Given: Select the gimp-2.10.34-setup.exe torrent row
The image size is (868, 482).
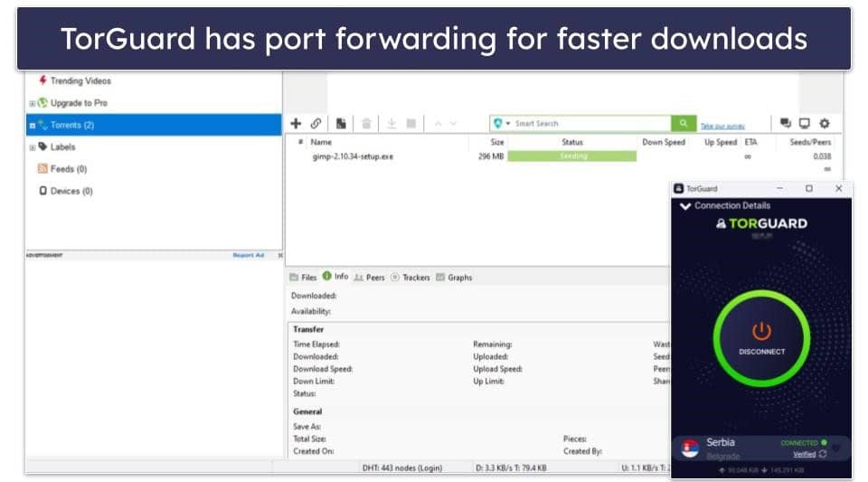Looking at the screenshot, I should (x=563, y=156).
